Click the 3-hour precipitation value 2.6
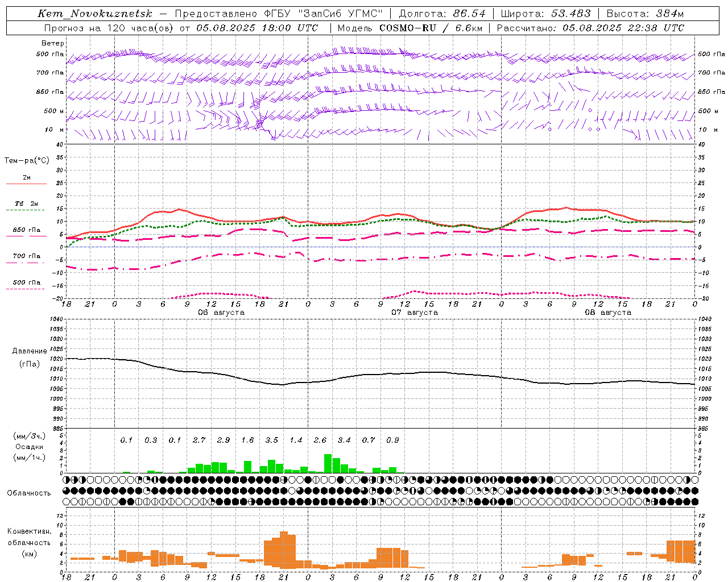The height and width of the screenshot is (582, 728). (x=320, y=440)
